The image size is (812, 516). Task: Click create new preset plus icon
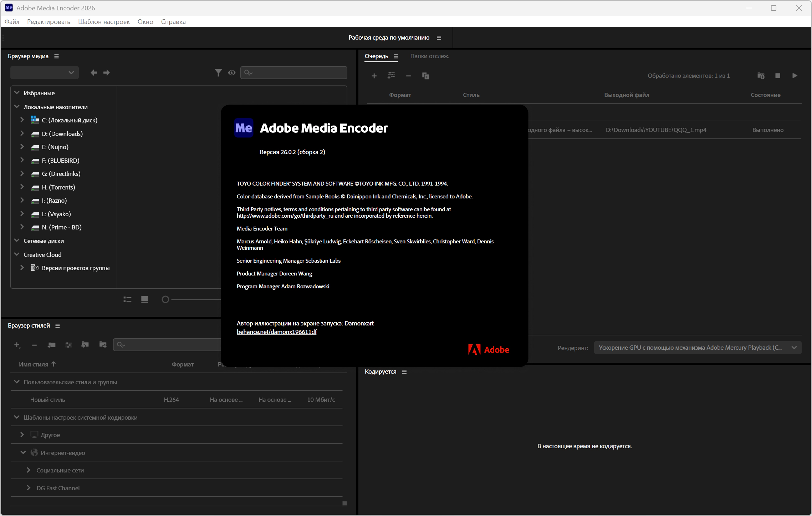point(17,345)
